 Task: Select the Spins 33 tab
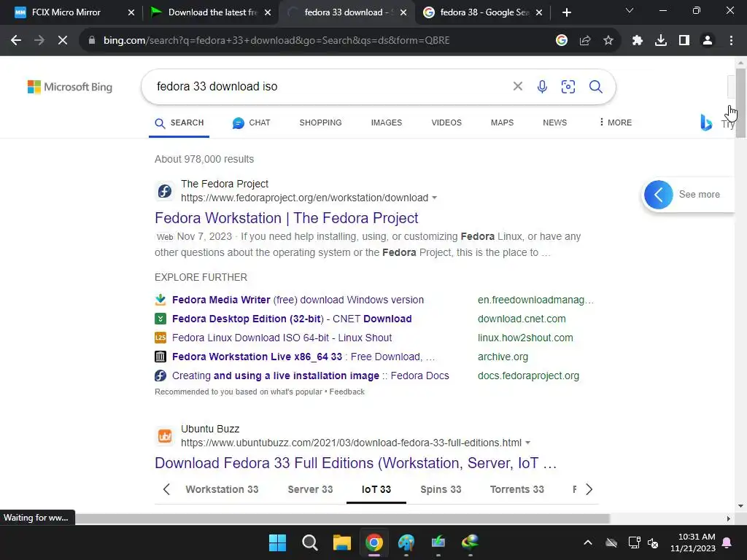click(x=441, y=489)
